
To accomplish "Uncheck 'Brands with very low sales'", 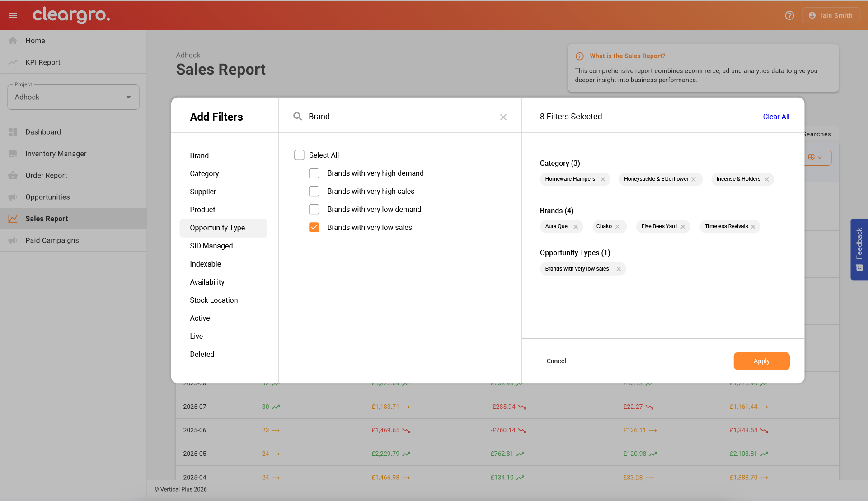I will (x=314, y=228).
